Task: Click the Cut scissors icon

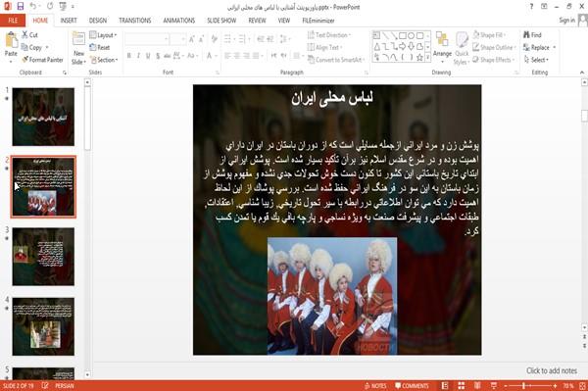Action: click(x=24, y=35)
